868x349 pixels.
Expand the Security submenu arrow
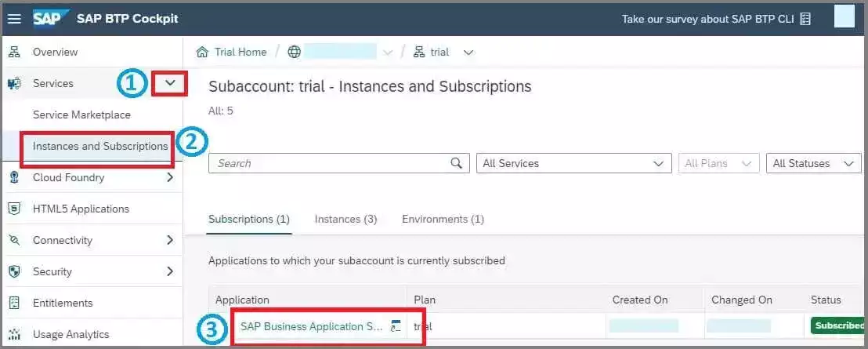click(x=170, y=271)
